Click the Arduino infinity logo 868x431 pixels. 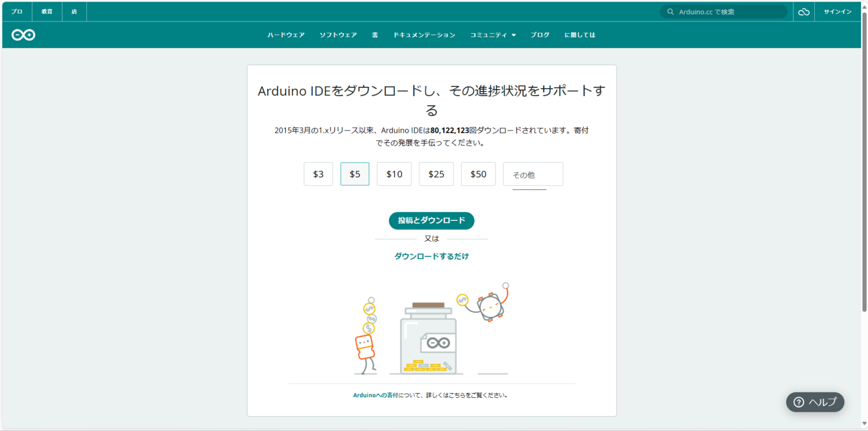click(x=23, y=34)
